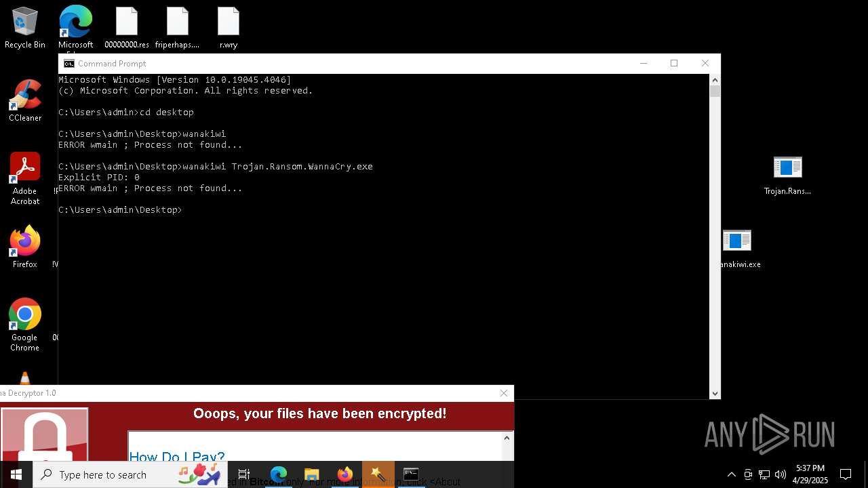Click How Do I Pay heading

click(177, 457)
